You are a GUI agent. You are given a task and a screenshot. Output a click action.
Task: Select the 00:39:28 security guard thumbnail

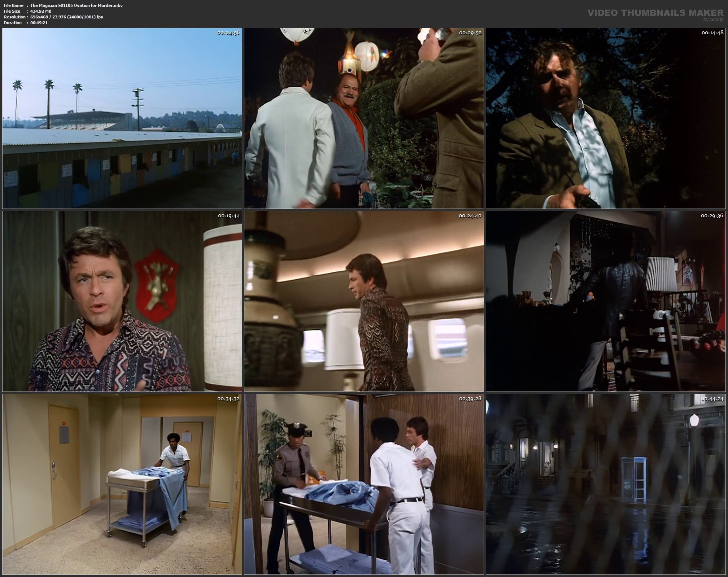(364, 484)
